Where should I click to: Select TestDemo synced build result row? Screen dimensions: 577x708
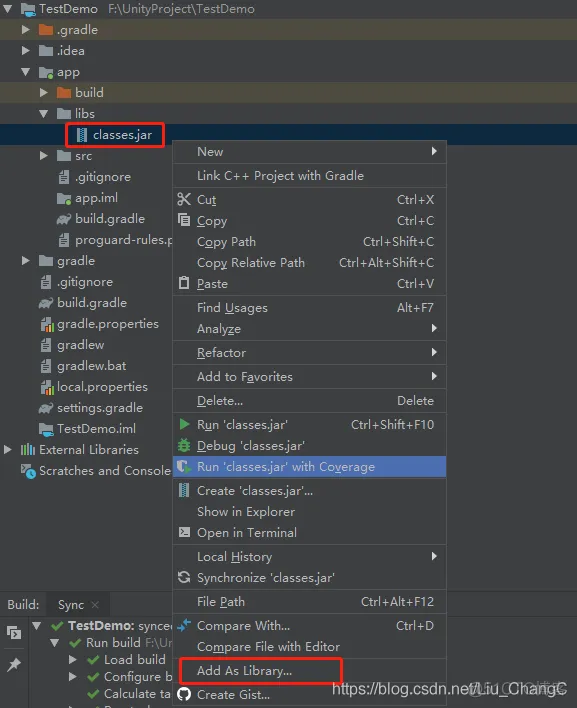(120, 626)
